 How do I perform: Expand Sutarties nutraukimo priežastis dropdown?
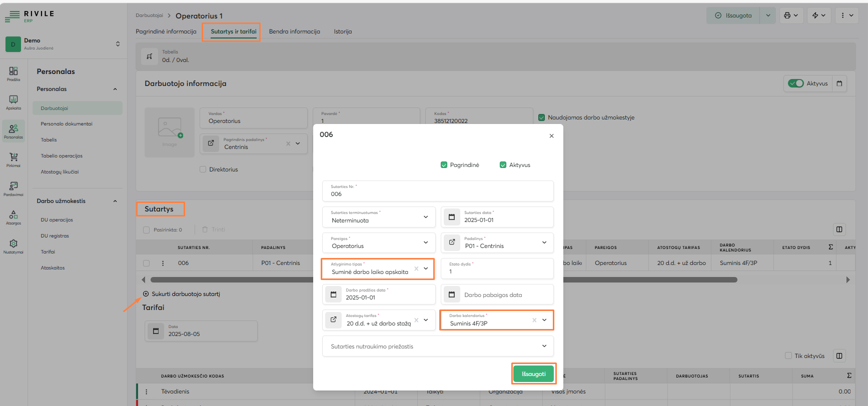[x=544, y=346]
